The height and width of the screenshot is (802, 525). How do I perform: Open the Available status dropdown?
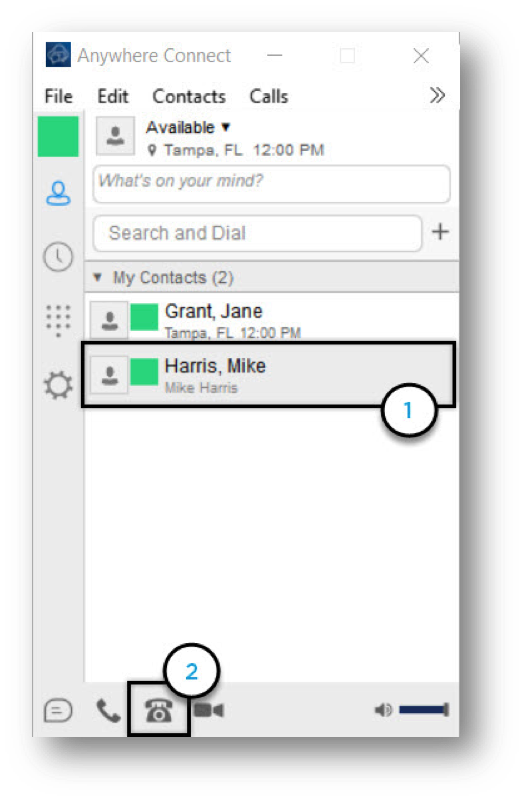tap(188, 127)
